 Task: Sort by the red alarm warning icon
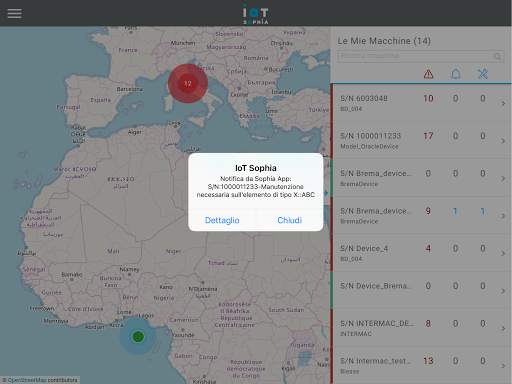click(428, 74)
